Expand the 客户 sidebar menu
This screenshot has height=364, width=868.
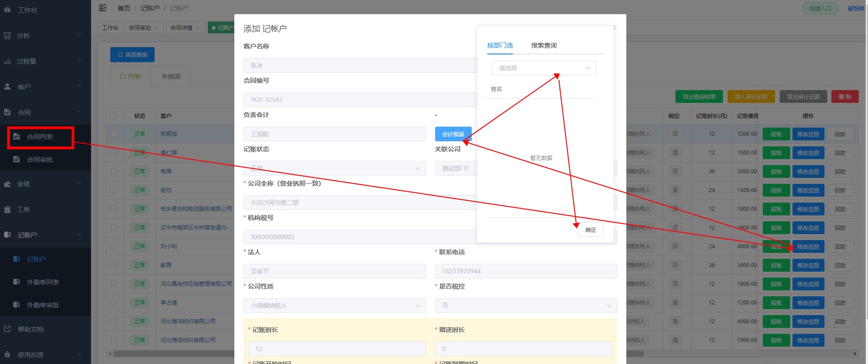tap(79, 86)
